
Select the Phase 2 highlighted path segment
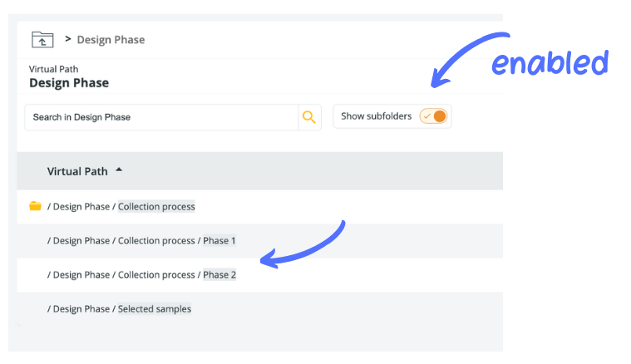[x=219, y=275]
